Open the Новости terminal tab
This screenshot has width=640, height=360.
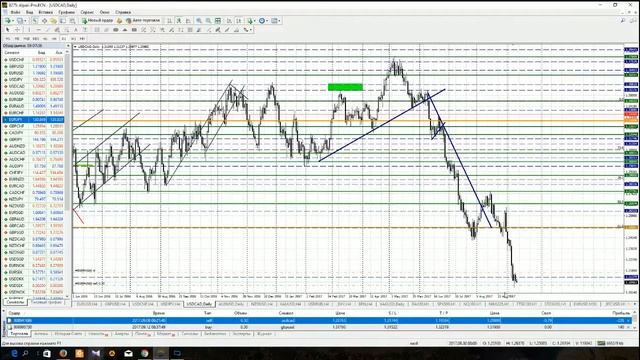click(98, 334)
